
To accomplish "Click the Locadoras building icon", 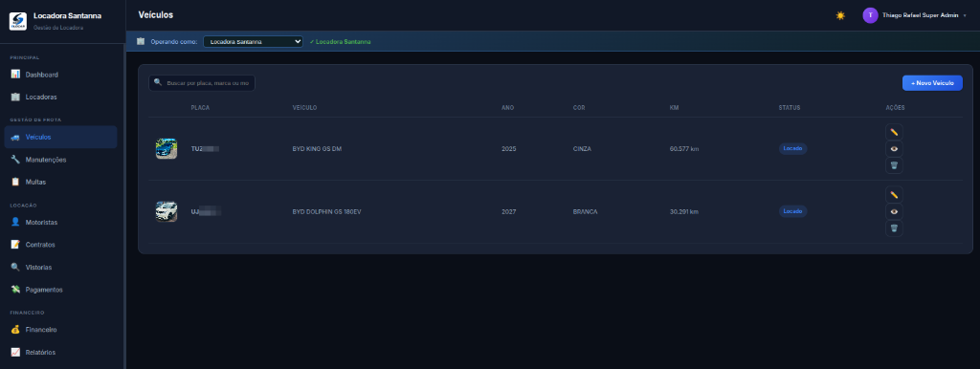I will pos(15,97).
